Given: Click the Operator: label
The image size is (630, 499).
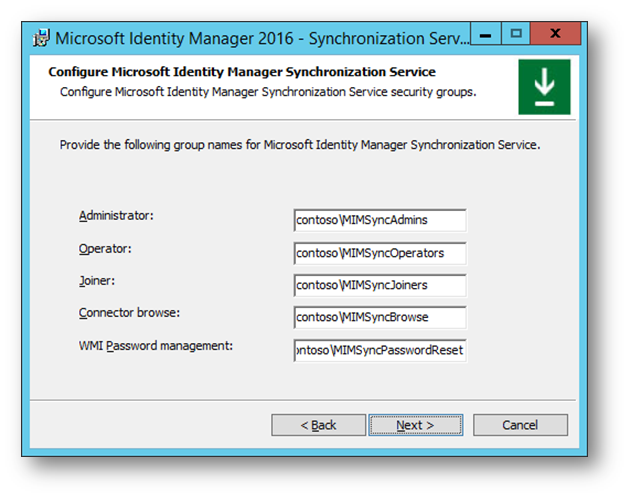Looking at the screenshot, I should click(x=105, y=249).
